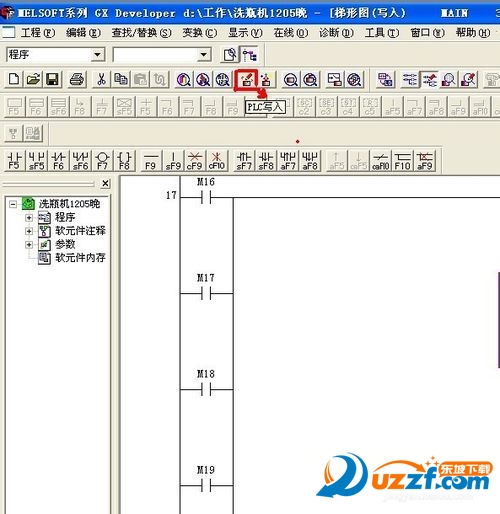This screenshot has height=514, width=500.
Task: Select 软元件内存 in project tree
Action: tap(80, 258)
